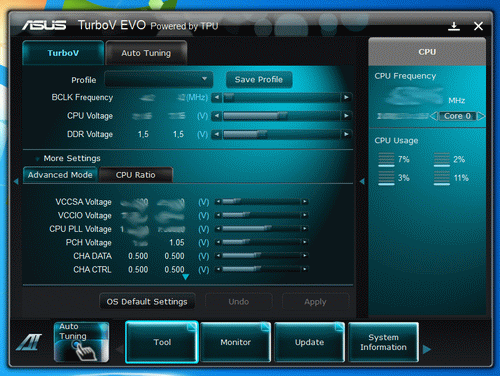The height and width of the screenshot is (376, 500).
Task: Click the DDR Voltage slider handle
Action: [x=262, y=134]
